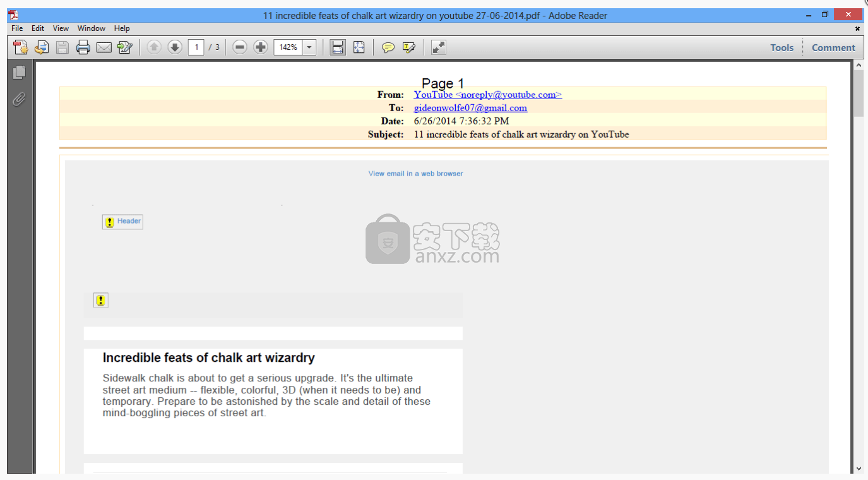
Task: Click the vertical scrollbar thumb
Action: (x=859, y=93)
